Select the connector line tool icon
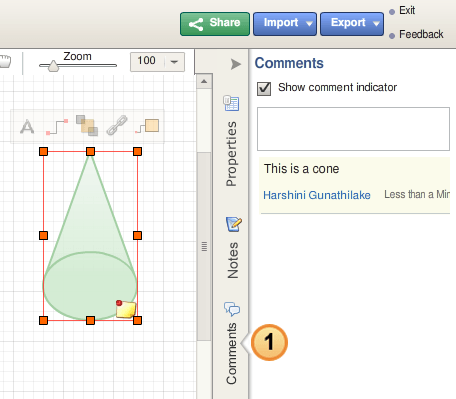Viewport: 456px width, 399px height. click(x=57, y=127)
